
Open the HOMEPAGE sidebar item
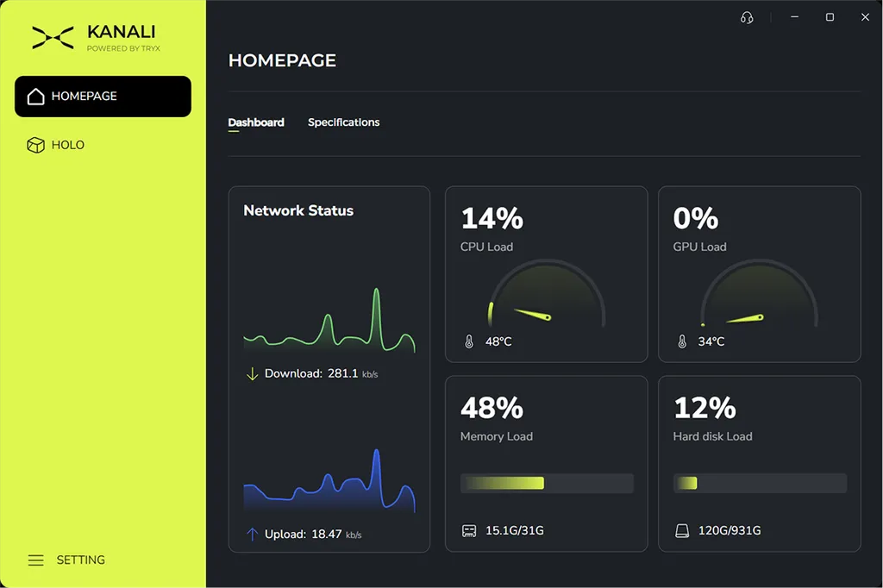pyautogui.click(x=103, y=97)
